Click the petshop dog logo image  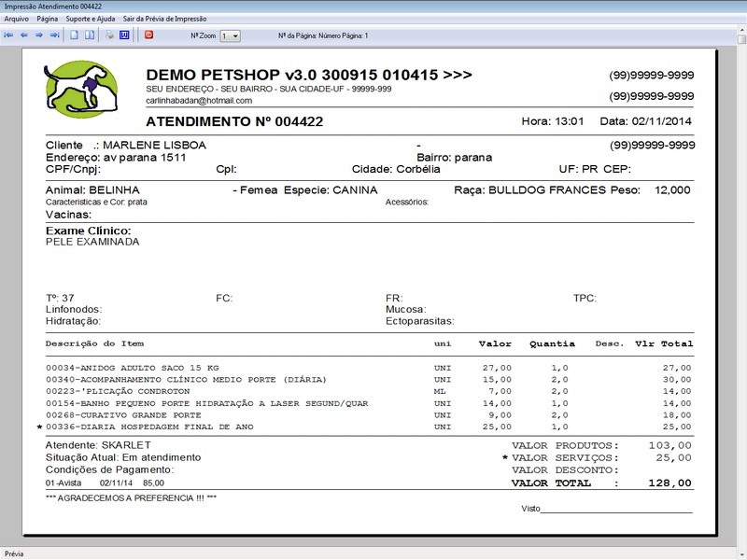81,89
